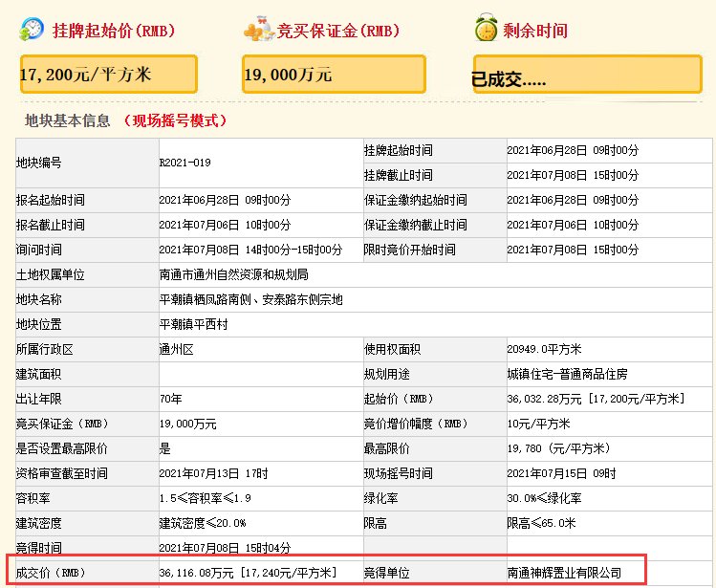Click the 出让年限 value 70年

click(x=171, y=400)
